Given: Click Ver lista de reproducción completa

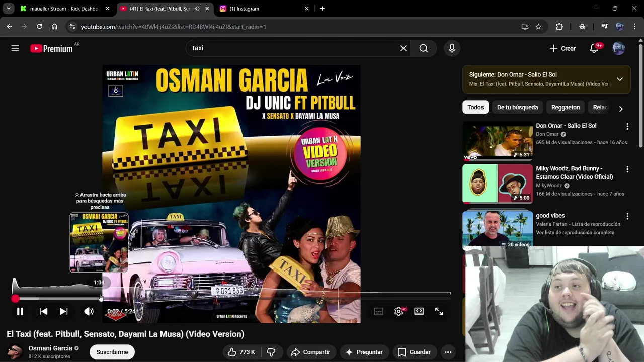Looking at the screenshot, I should coord(575,233).
